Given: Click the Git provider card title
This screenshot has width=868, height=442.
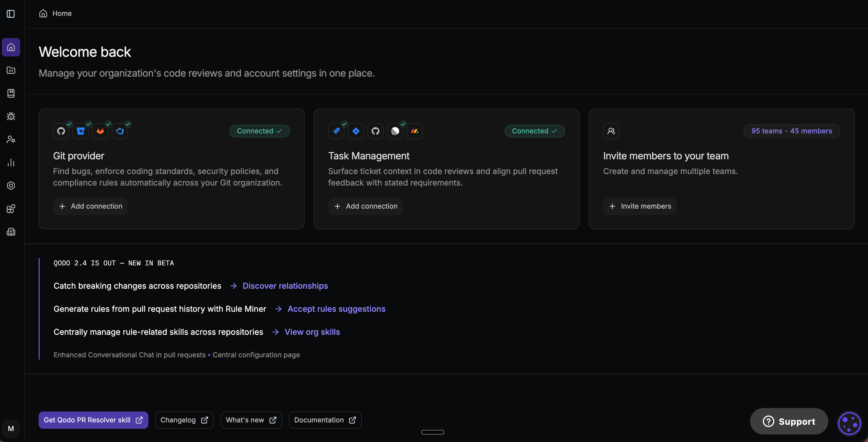Looking at the screenshot, I should pyautogui.click(x=78, y=156).
